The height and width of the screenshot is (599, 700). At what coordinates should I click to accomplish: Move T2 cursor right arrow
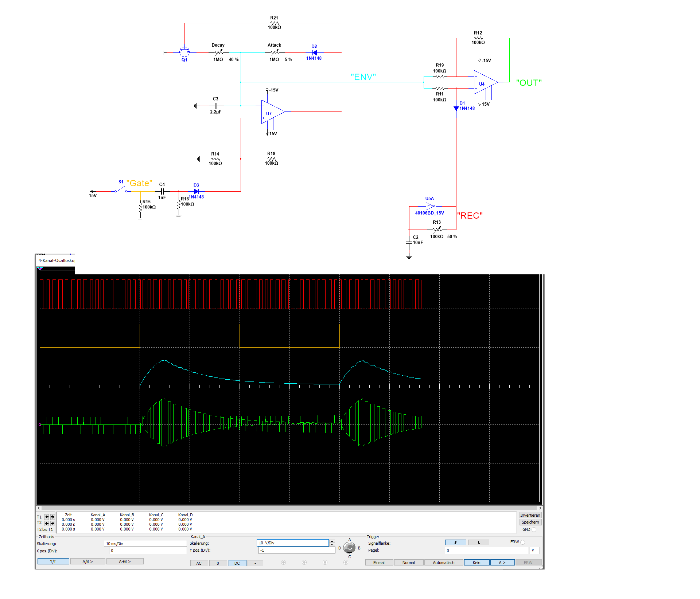52,523
